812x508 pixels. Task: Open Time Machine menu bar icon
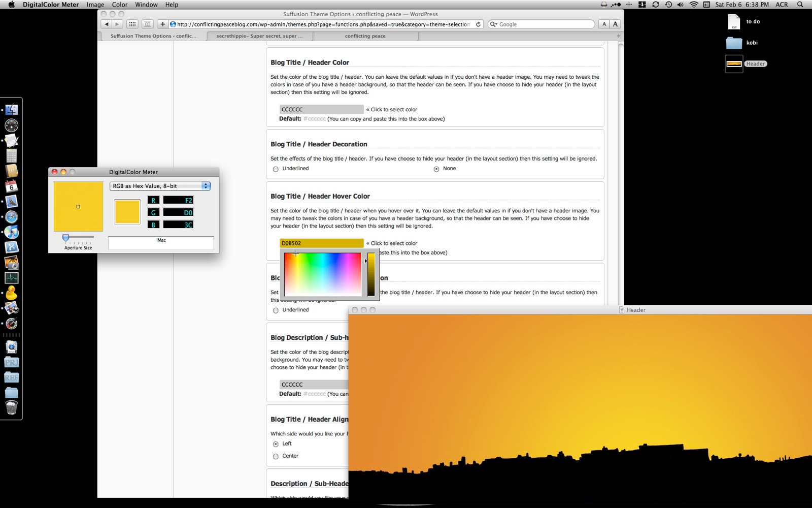668,5
